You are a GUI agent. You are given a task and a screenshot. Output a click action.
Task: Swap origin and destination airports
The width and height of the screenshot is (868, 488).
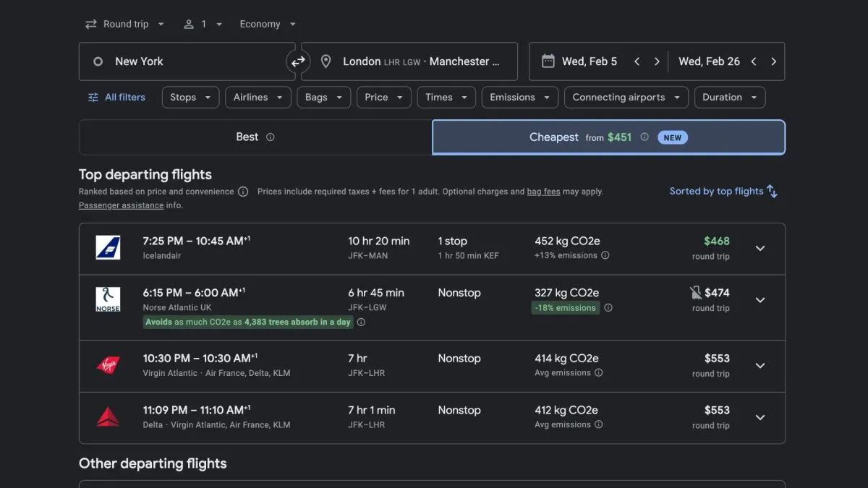point(298,61)
